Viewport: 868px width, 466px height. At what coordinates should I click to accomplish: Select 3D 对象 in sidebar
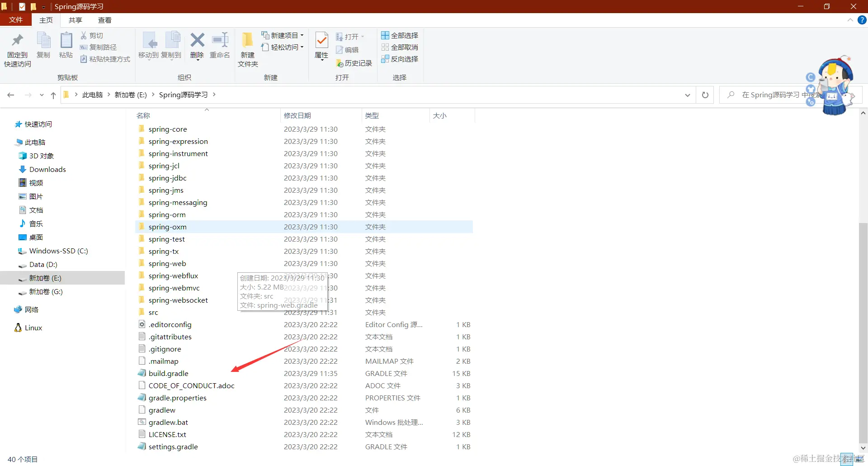click(41, 156)
